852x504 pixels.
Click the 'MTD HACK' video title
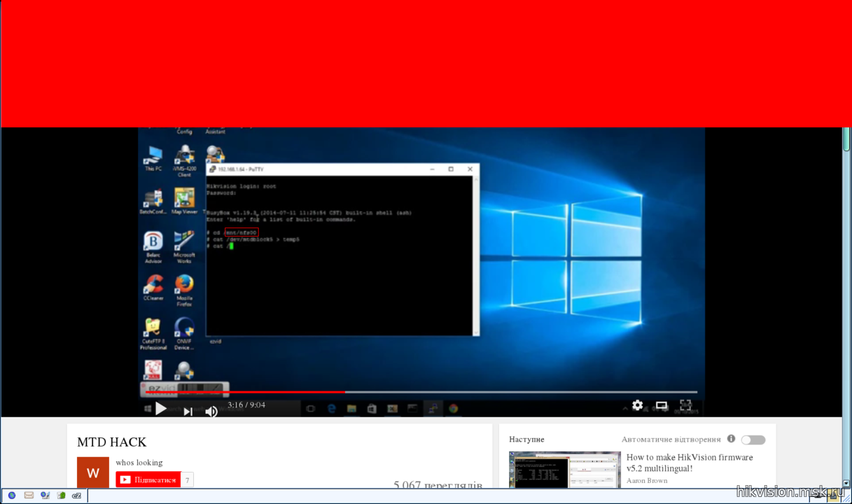point(112,442)
